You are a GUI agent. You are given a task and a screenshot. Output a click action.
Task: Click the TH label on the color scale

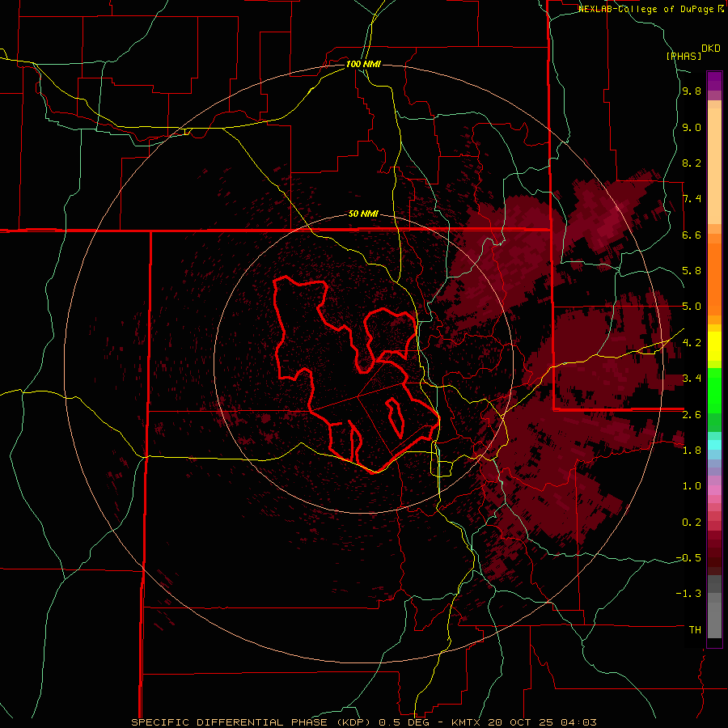coord(695,630)
